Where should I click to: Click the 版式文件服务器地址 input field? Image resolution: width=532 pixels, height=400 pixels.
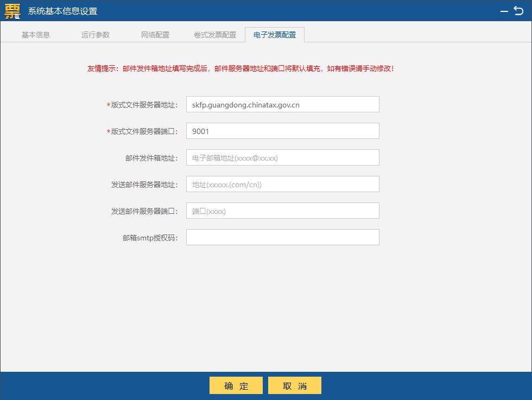tap(282, 104)
